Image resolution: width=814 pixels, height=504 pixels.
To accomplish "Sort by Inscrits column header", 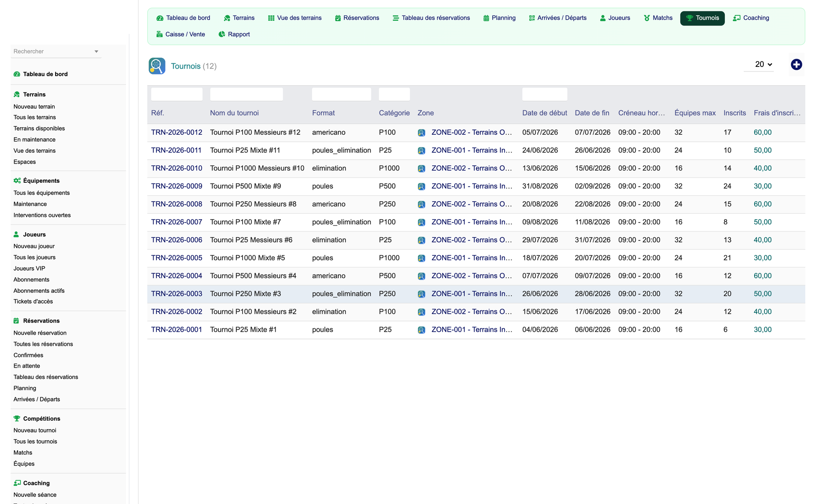I will click(735, 113).
